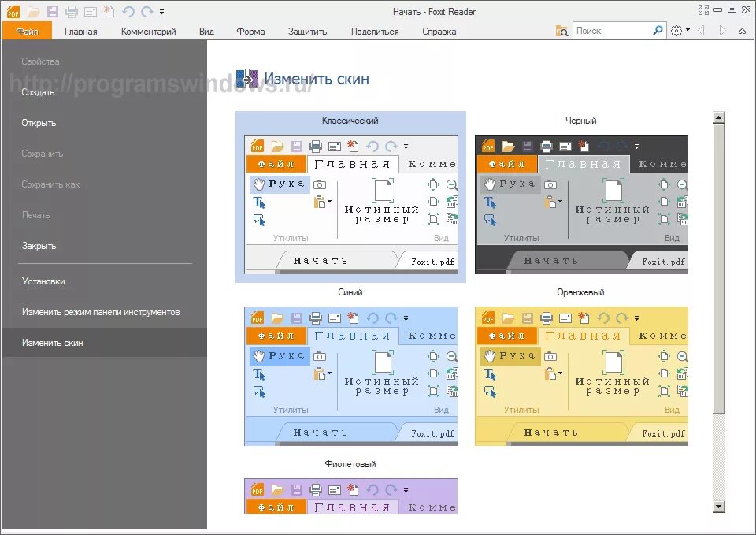Image resolution: width=756 pixels, height=535 pixels.
Task: Choose the Синий skin preview
Action: (x=350, y=377)
